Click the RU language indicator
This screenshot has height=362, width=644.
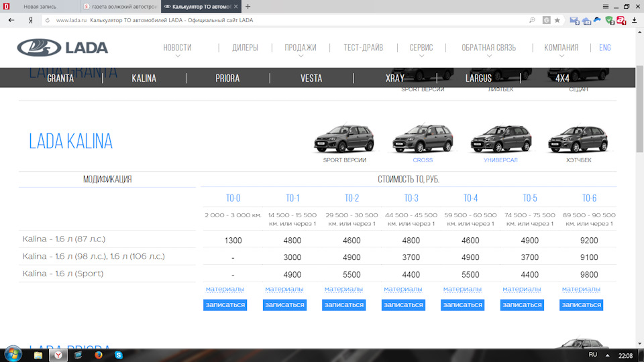592,355
